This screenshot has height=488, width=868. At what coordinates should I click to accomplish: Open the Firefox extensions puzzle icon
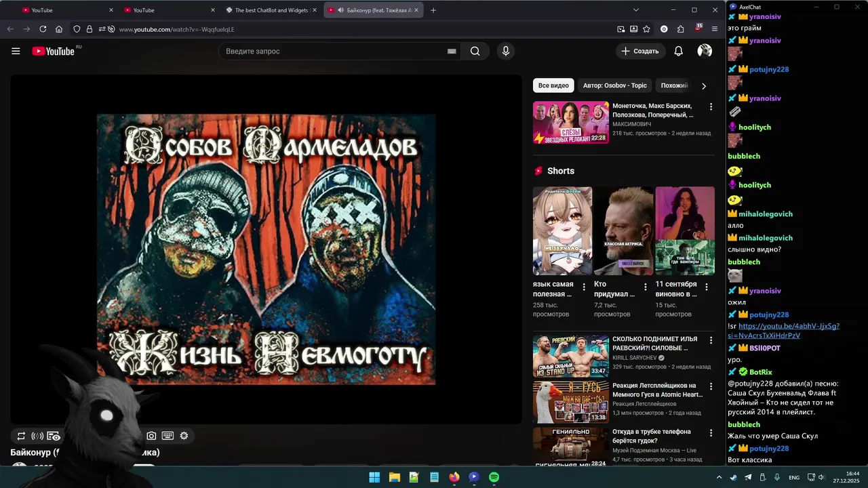pos(680,29)
